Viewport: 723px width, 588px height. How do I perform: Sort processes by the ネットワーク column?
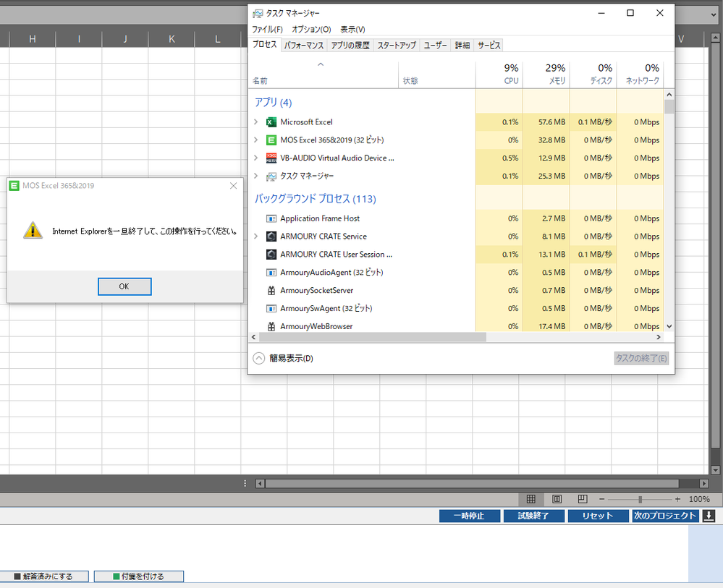point(640,74)
